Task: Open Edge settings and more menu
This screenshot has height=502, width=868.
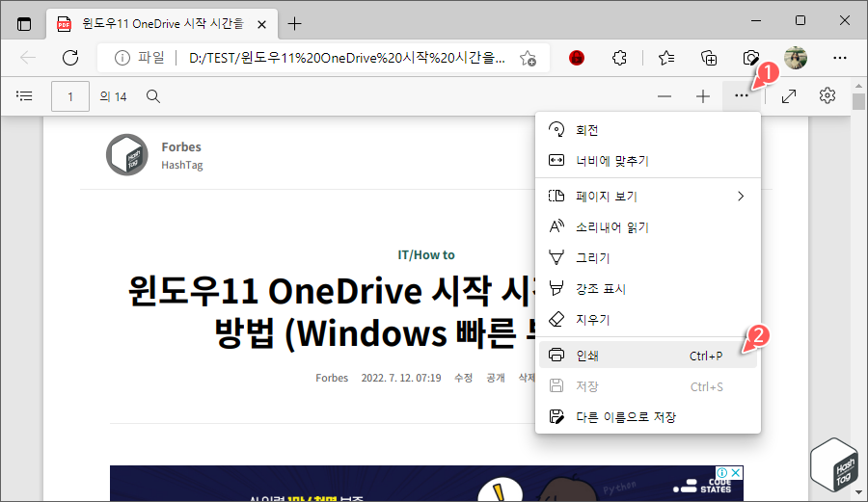Action: pos(840,58)
